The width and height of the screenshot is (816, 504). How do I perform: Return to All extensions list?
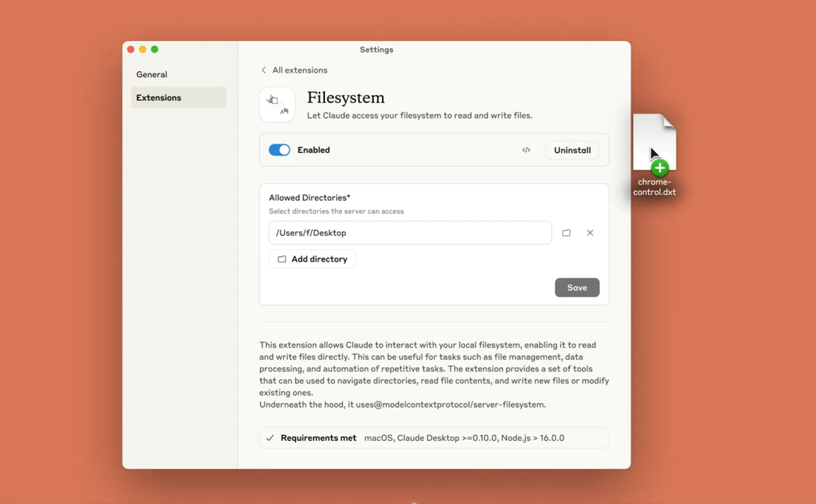(x=300, y=70)
